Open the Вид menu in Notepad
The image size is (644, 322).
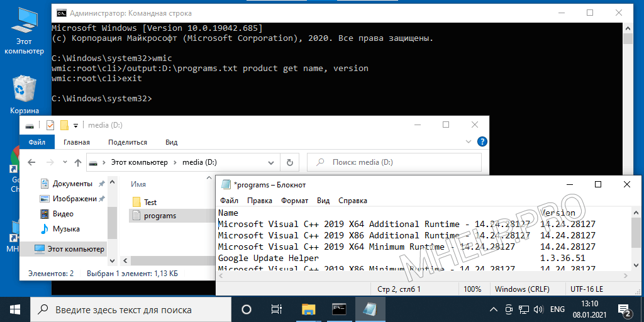(323, 201)
